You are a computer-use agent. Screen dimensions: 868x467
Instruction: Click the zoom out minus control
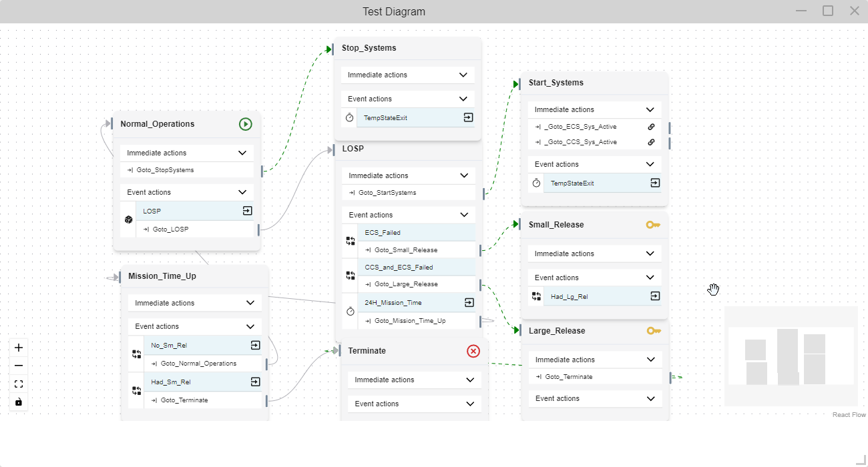coord(19,366)
